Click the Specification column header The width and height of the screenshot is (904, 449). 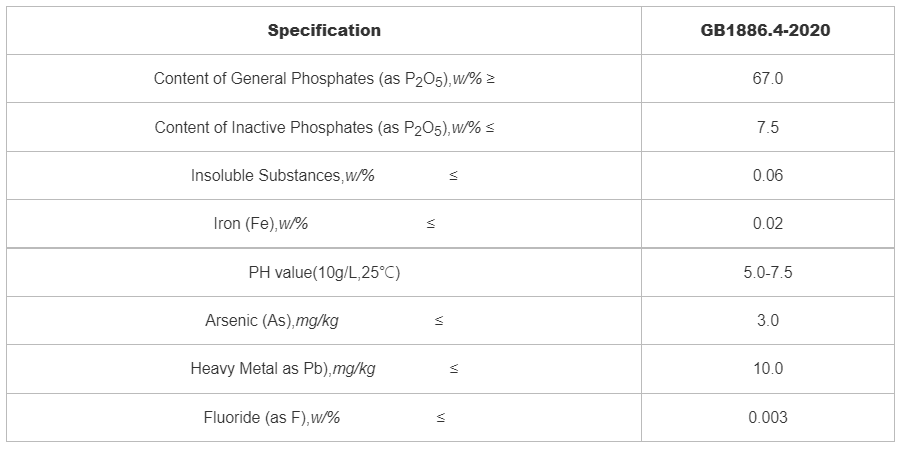tap(324, 30)
